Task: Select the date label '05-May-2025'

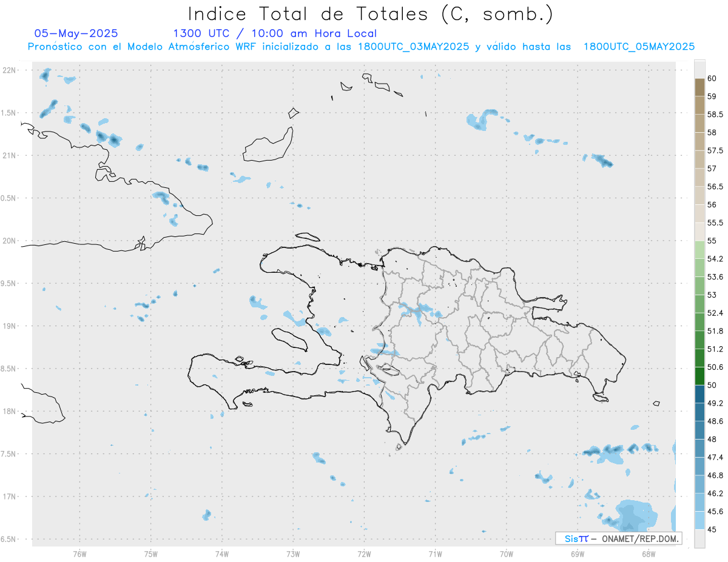Action: click(x=76, y=34)
